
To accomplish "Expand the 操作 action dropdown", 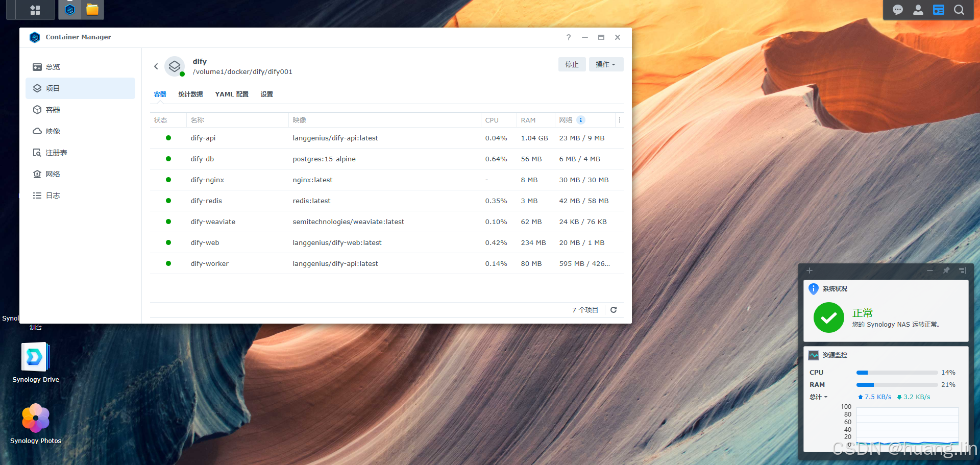I will [x=606, y=64].
